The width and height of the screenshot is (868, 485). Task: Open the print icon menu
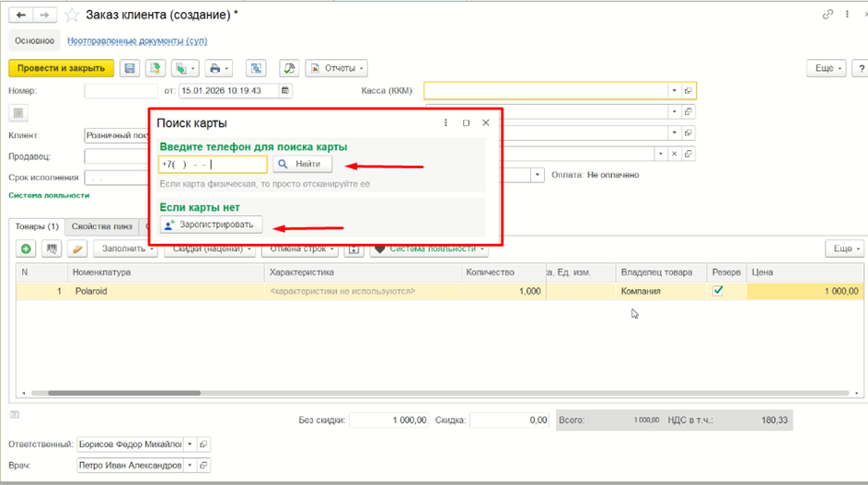(219, 68)
